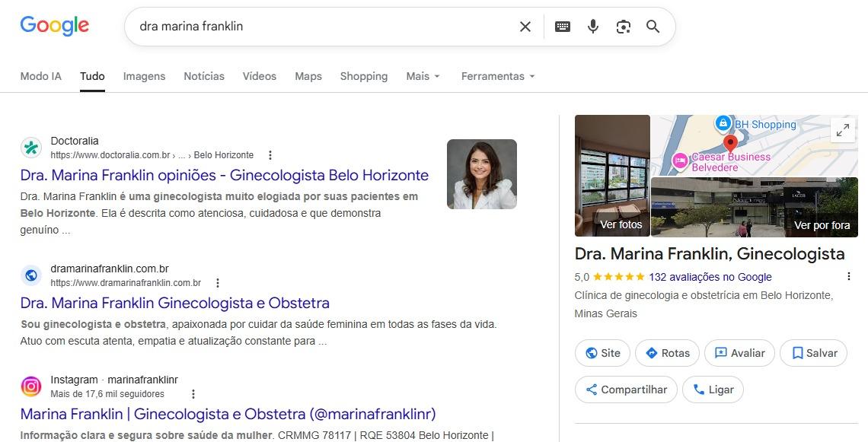The image size is (868, 442).
Task: Click the Caesar Business Belvedere hotel marker
Action: pyautogui.click(x=680, y=161)
